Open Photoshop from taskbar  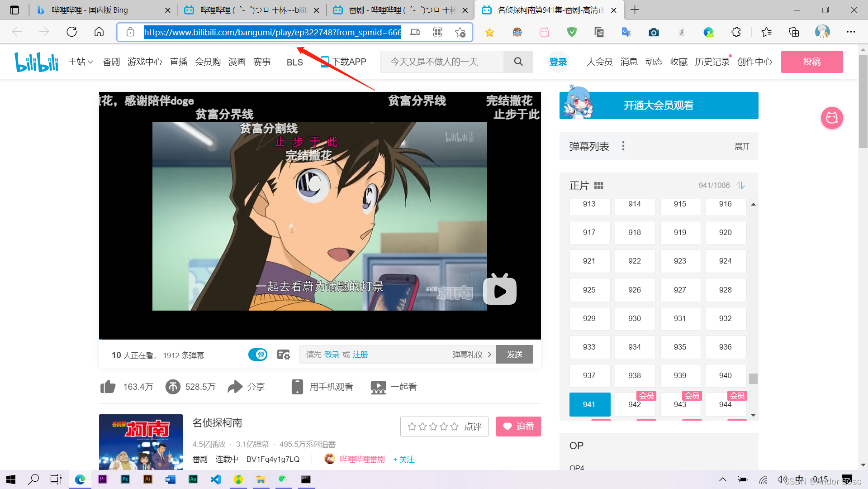[x=125, y=479]
